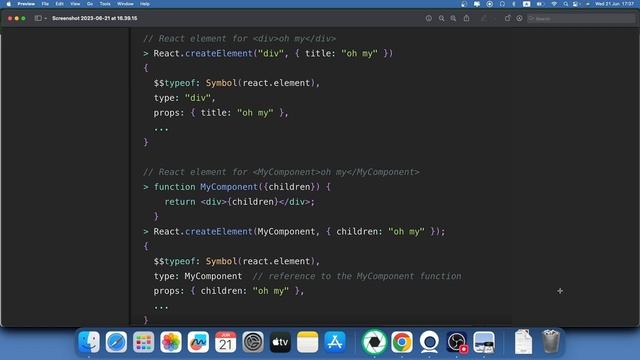Click the Inspector info icon in toolbar
640x360 pixels.
(429, 18)
